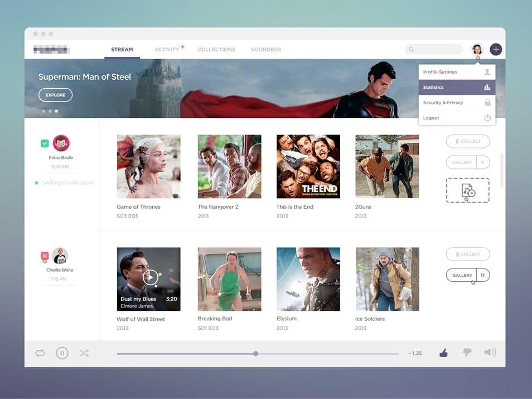Screen dimensions: 532x399
Task: Click the purple plus add button
Action: click(496, 50)
